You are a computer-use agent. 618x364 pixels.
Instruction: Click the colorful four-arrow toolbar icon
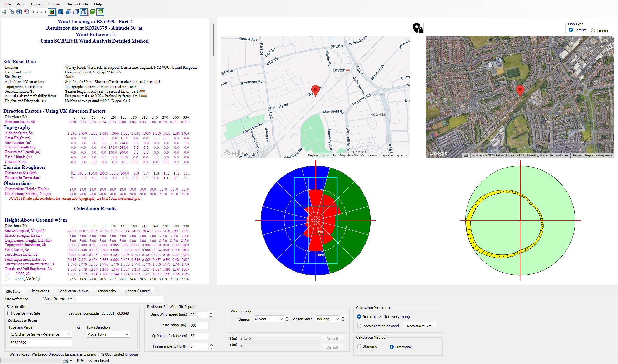[52, 12]
